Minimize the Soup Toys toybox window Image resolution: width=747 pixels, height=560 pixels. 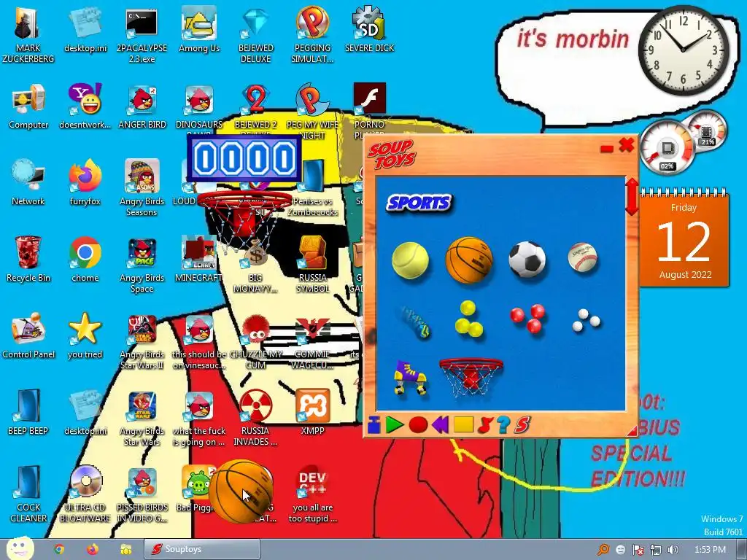[x=606, y=149]
